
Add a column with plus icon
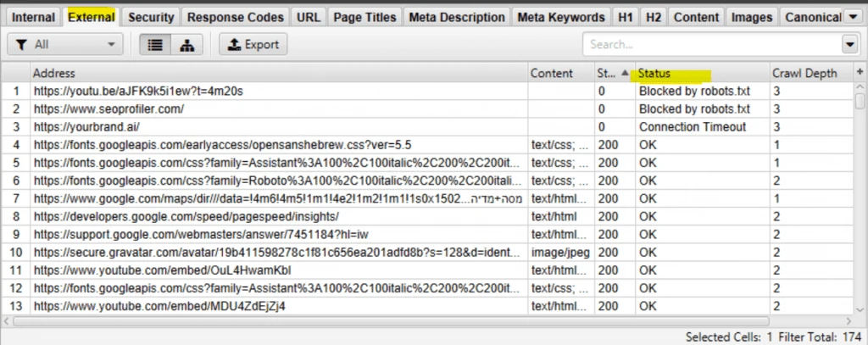[x=860, y=73]
